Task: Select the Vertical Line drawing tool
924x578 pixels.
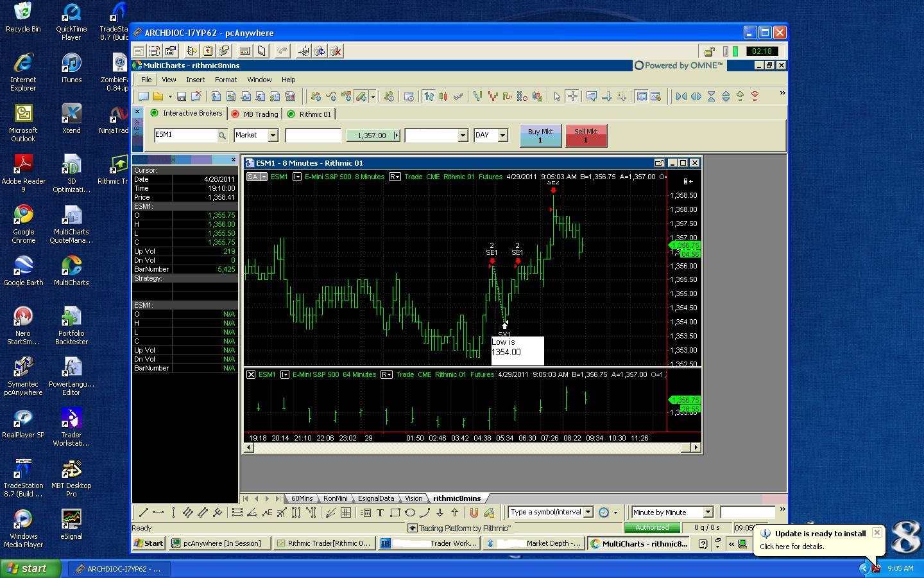Action: (173, 512)
